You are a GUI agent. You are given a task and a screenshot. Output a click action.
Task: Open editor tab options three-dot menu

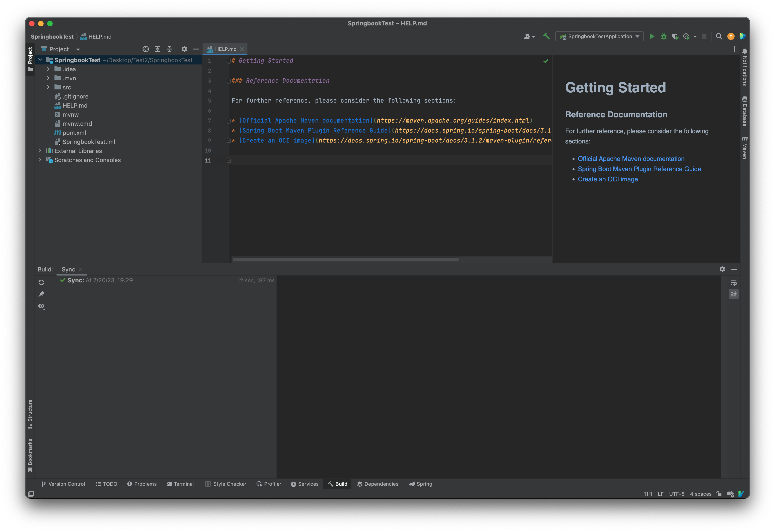point(734,49)
